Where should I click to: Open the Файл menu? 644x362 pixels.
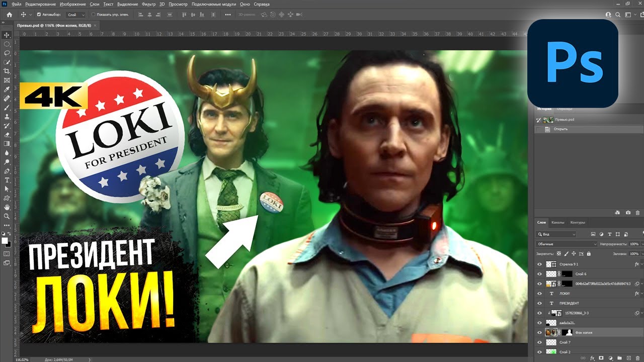17,4
